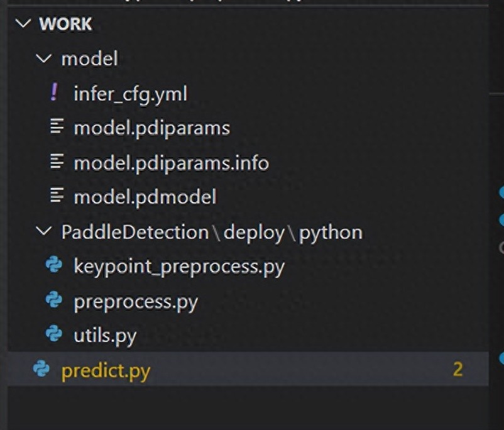Click the file icon beside model.pdiparams
Screen dimensions: 504x430
(57, 128)
